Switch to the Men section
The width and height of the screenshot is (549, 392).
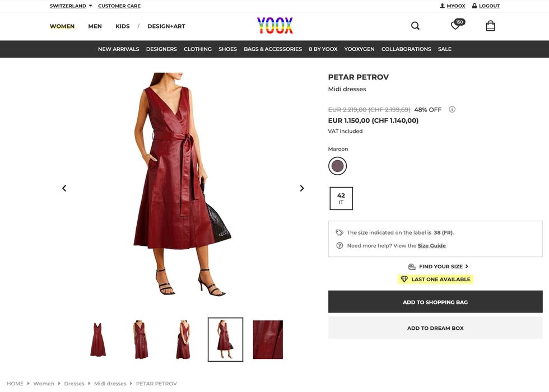[x=95, y=26]
